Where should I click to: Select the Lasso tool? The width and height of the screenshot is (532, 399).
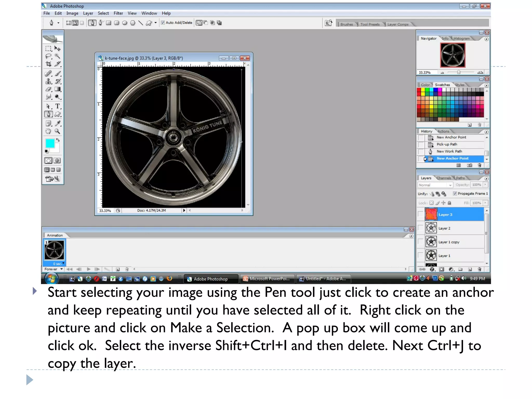(48, 56)
